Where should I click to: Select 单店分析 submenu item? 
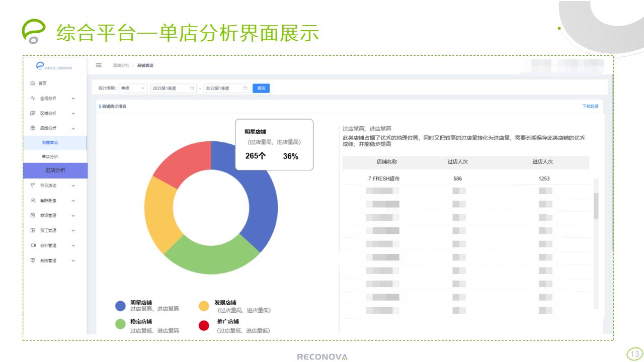(x=50, y=157)
